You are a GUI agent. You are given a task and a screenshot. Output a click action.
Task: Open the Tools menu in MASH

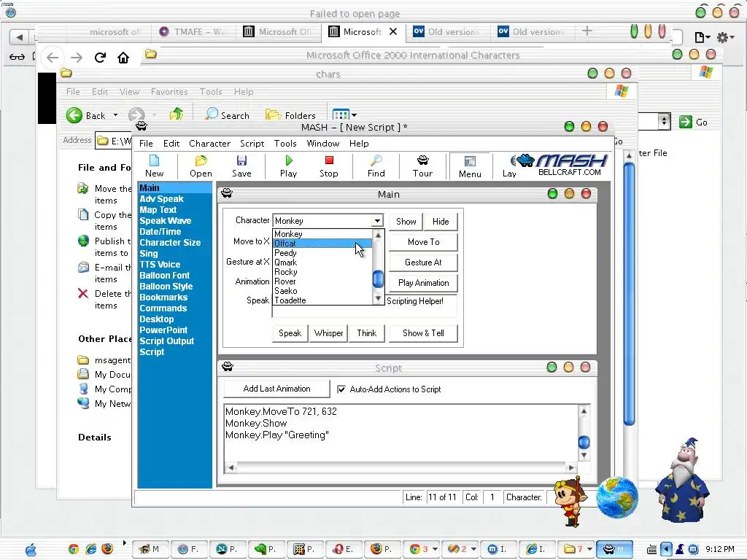[285, 144]
